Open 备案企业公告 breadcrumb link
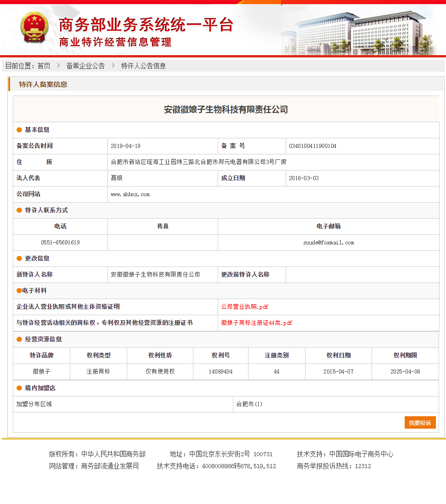 pyautogui.click(x=85, y=66)
